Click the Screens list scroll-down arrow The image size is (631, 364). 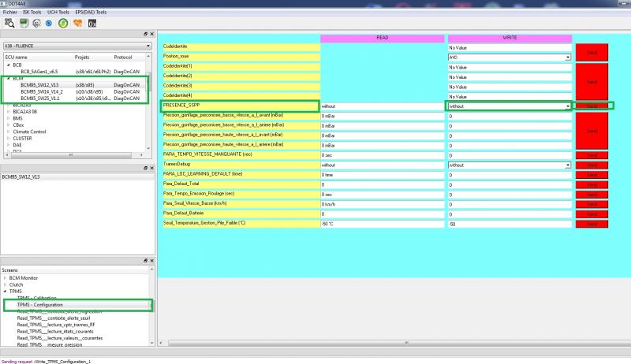(x=151, y=343)
